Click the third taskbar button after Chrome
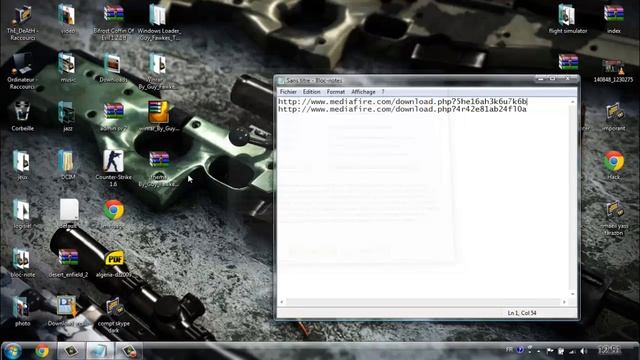This screenshot has width=640, height=360. point(128,351)
